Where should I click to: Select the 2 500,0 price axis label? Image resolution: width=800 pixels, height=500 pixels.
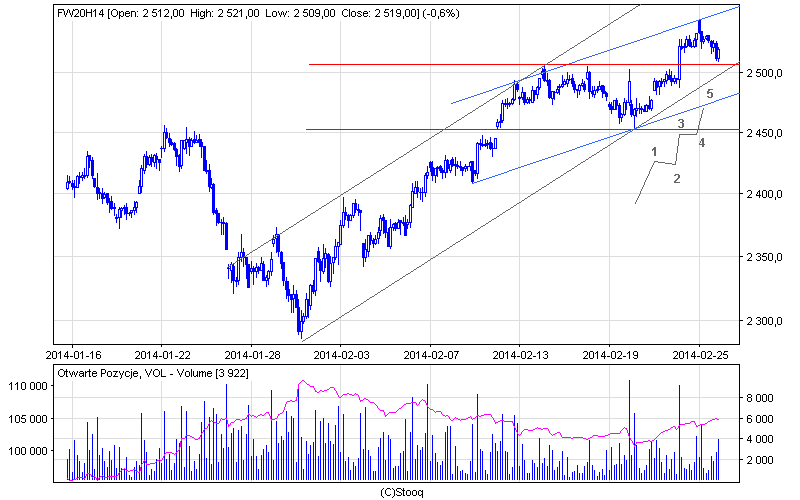(764, 73)
